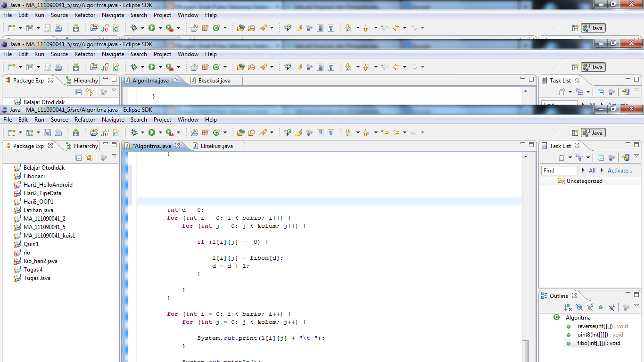The width and height of the screenshot is (644, 362).
Task: Click the Back navigation arrow icon
Action: coord(396,132)
